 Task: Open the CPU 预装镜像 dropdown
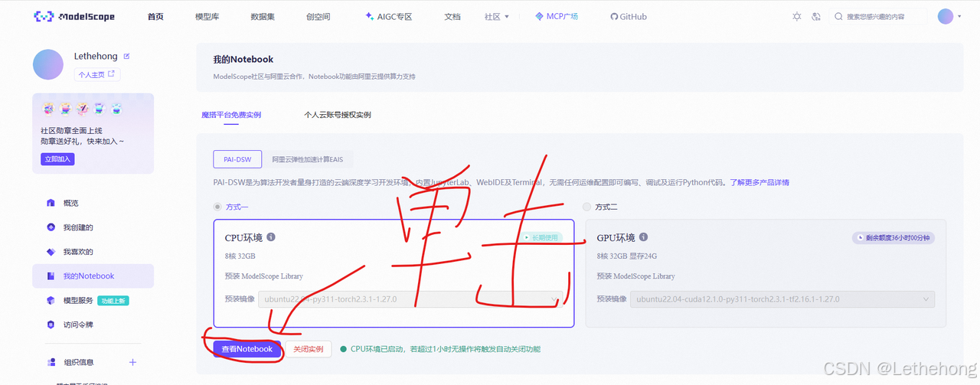point(410,299)
